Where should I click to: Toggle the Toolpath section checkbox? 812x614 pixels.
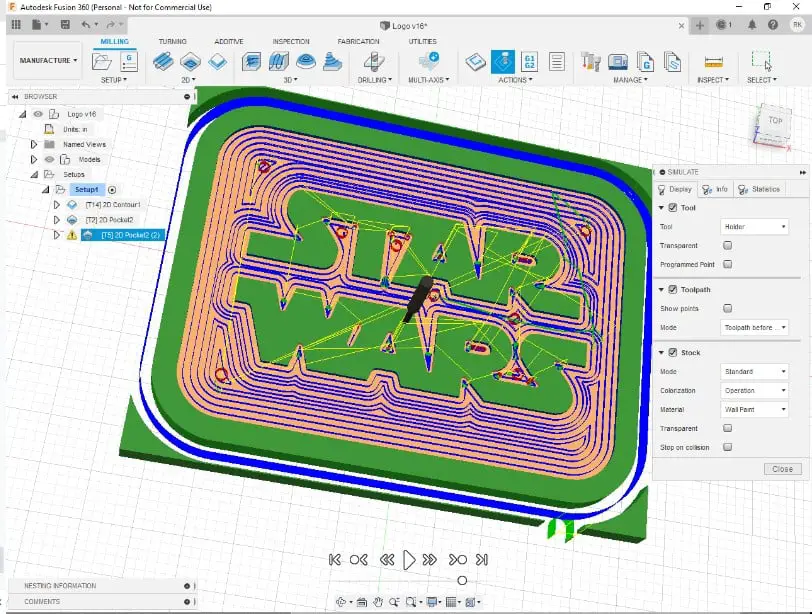click(673, 289)
